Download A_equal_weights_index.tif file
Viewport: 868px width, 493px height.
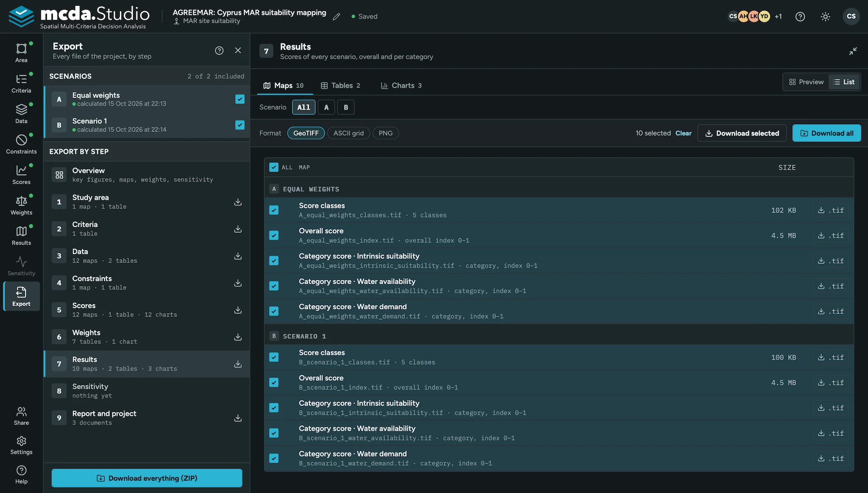[x=831, y=235]
